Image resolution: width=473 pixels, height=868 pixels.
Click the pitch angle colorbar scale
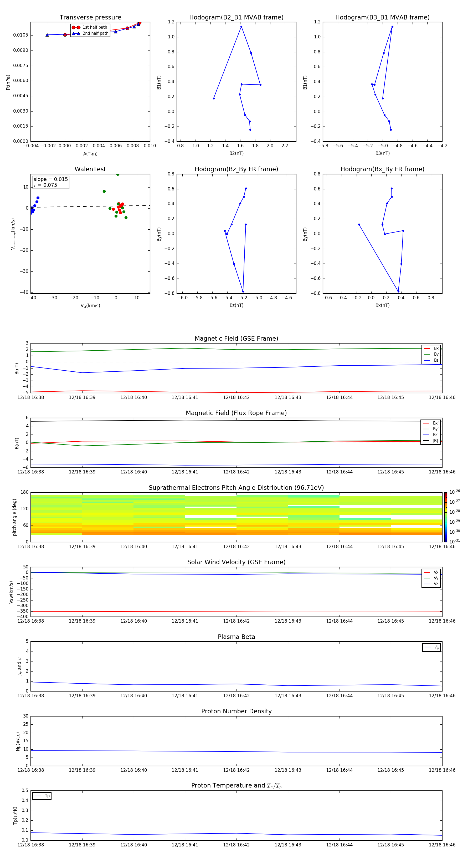coord(445,517)
